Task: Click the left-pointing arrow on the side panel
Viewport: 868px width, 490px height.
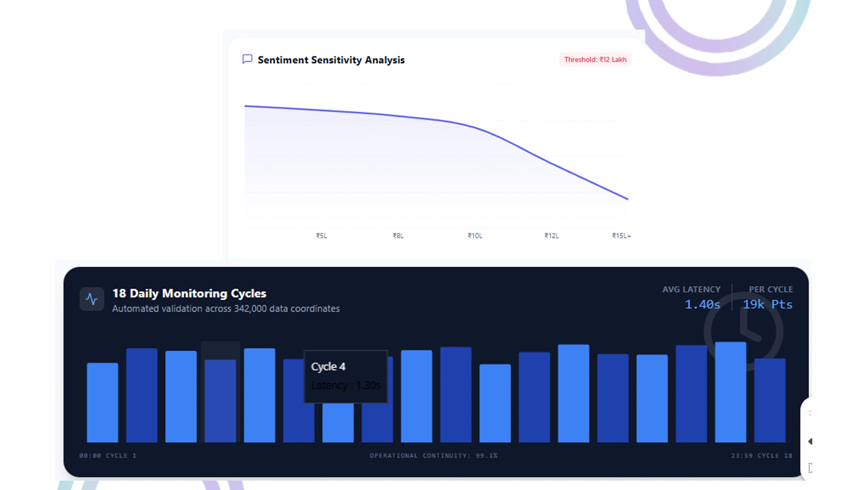Action: [x=810, y=441]
